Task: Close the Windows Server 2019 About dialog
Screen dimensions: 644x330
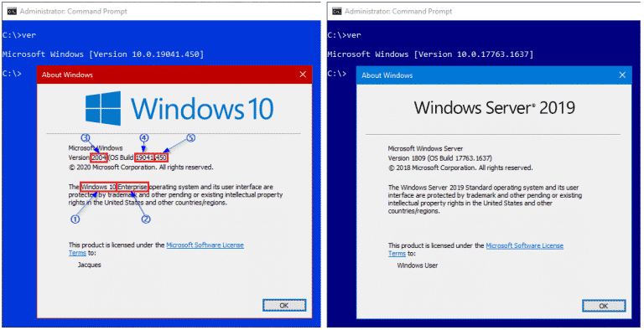Action: 622,75
